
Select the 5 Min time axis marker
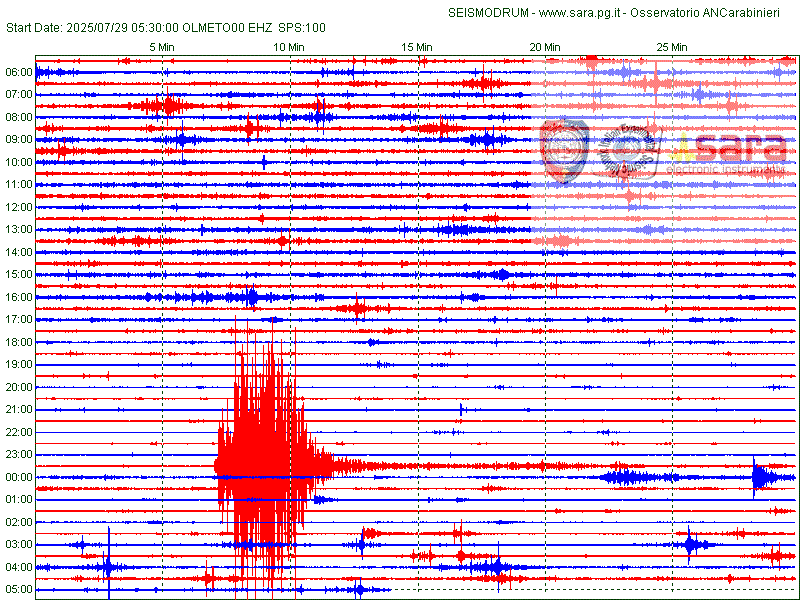tap(163, 47)
